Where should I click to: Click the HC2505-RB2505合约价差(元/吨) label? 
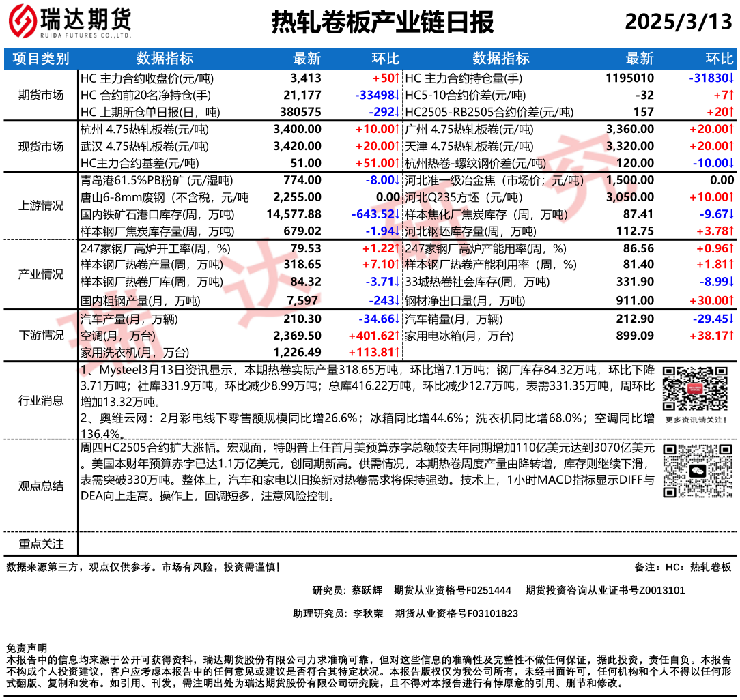[489, 113]
